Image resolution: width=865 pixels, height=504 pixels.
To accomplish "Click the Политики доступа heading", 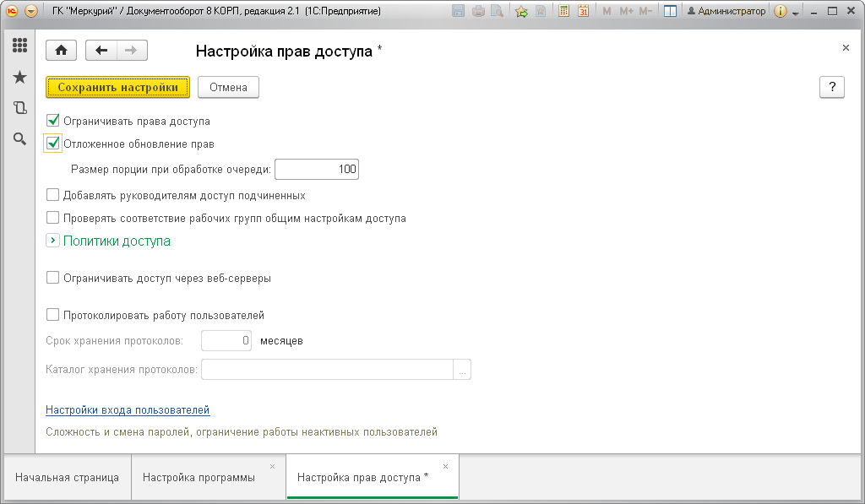I will coord(117,241).
